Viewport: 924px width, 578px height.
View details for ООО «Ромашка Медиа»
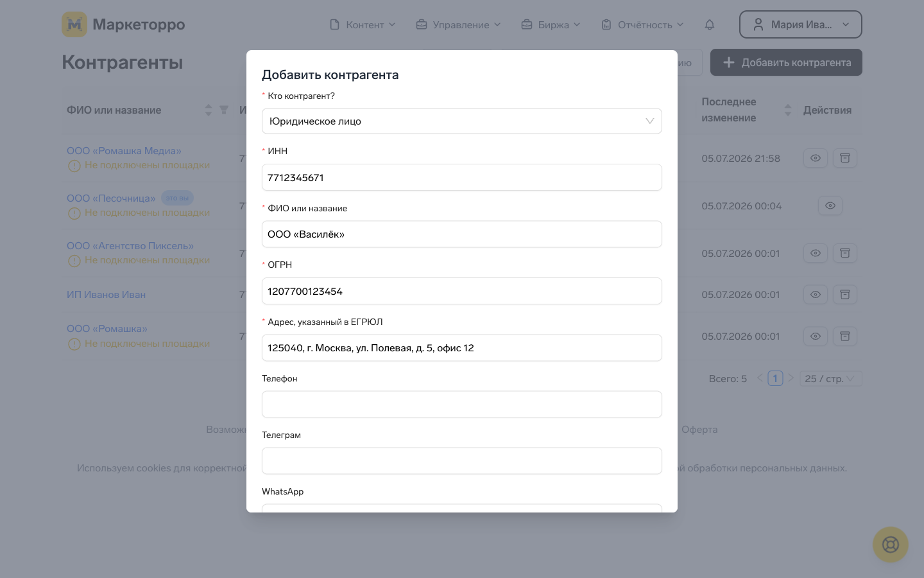click(816, 158)
